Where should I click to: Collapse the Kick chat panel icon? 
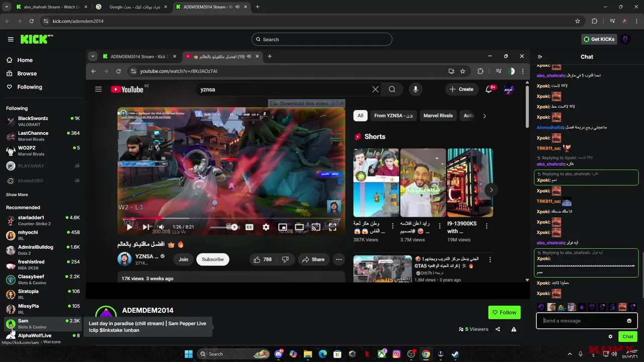tap(540, 57)
